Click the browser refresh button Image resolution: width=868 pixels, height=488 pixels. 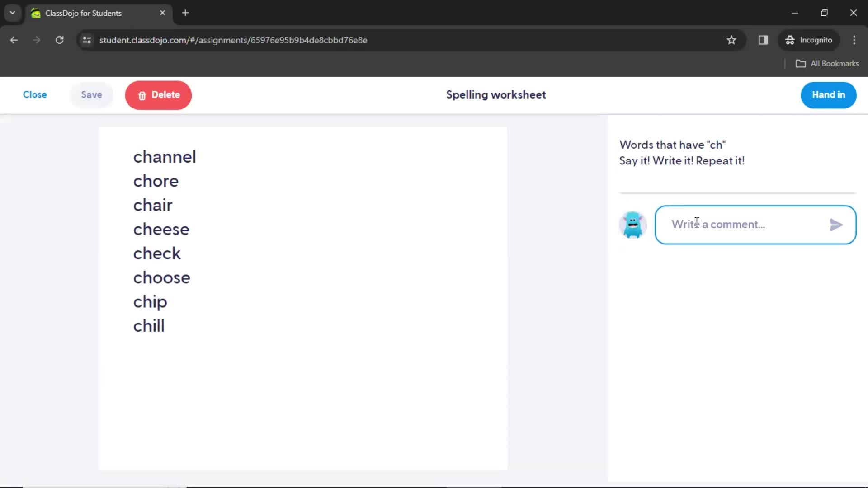click(59, 40)
